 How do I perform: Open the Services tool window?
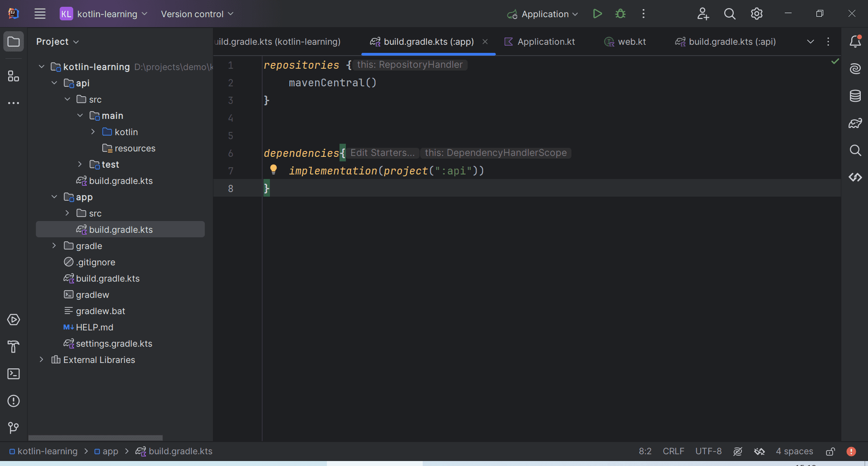click(14, 320)
